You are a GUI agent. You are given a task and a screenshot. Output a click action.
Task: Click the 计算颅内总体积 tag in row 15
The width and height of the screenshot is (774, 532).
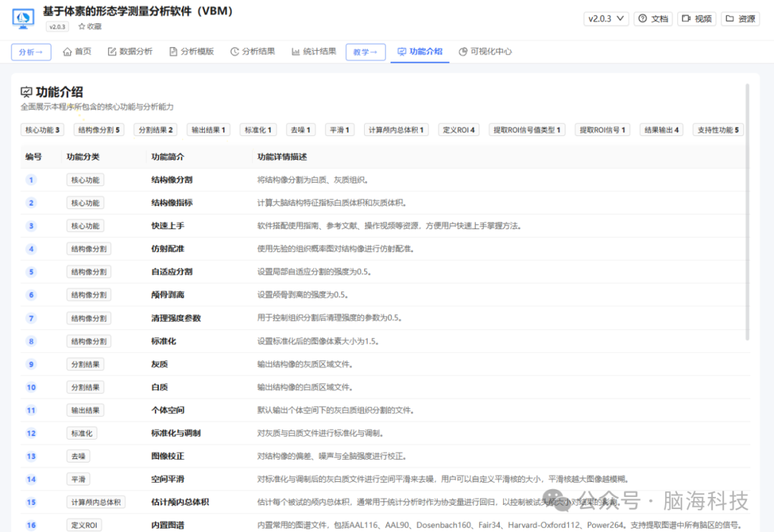coord(96,502)
